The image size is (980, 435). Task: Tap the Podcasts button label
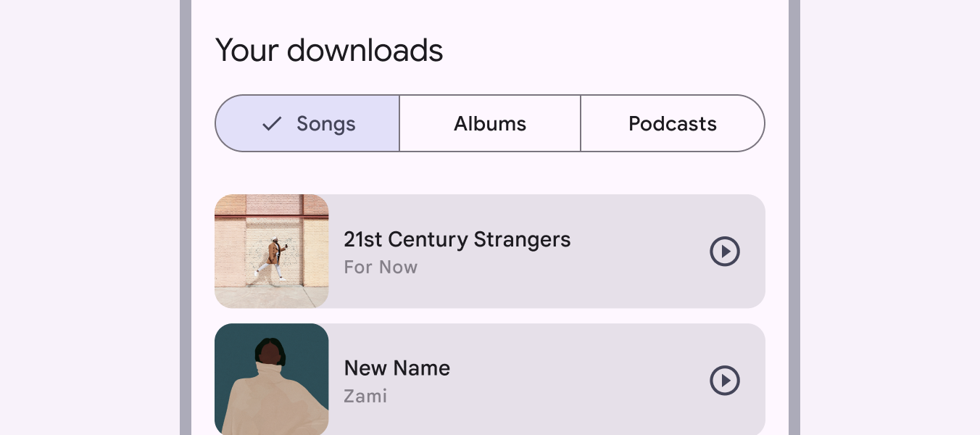coord(672,124)
